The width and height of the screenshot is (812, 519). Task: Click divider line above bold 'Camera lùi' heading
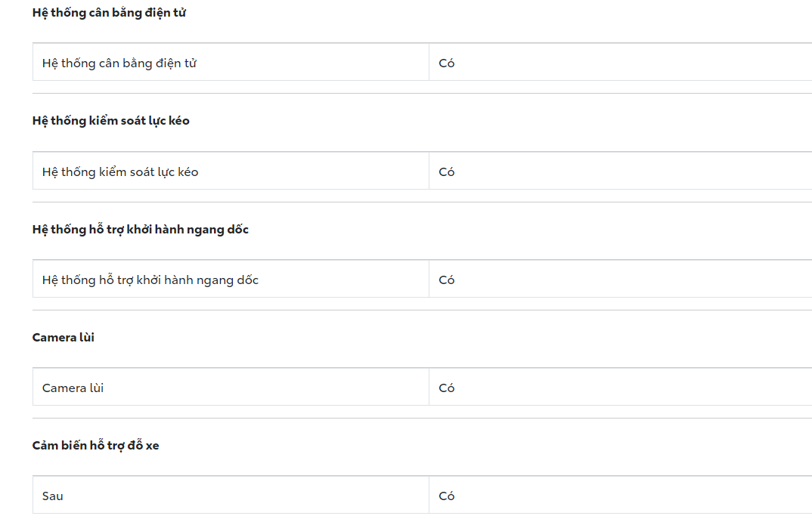click(422, 310)
